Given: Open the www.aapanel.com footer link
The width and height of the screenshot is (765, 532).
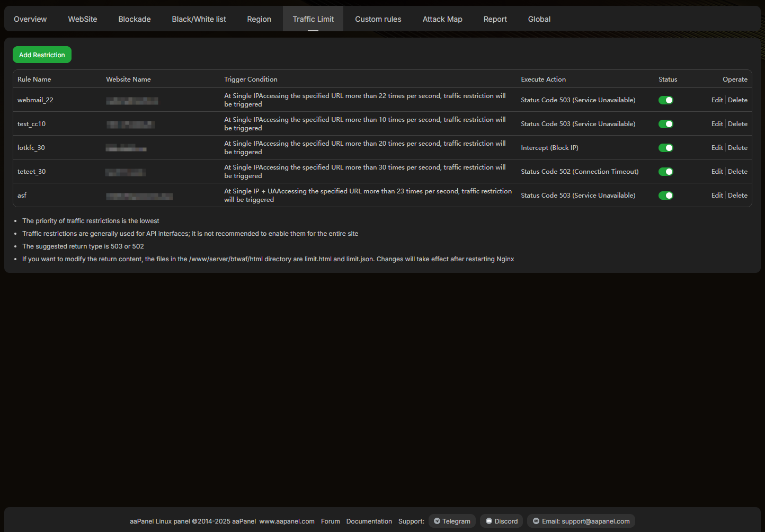Looking at the screenshot, I should pos(287,521).
